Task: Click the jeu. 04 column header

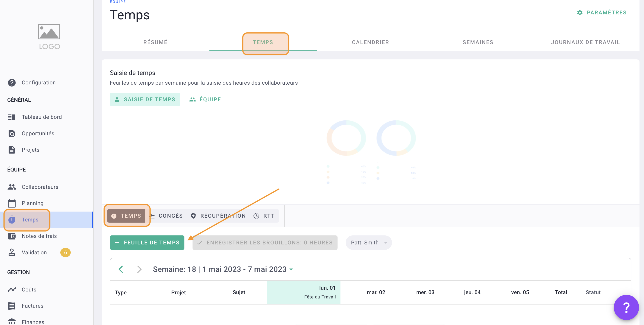Action: [x=472, y=292]
